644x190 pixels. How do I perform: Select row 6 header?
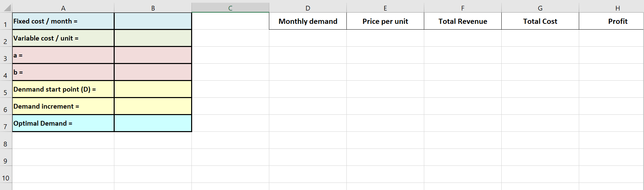6,106
